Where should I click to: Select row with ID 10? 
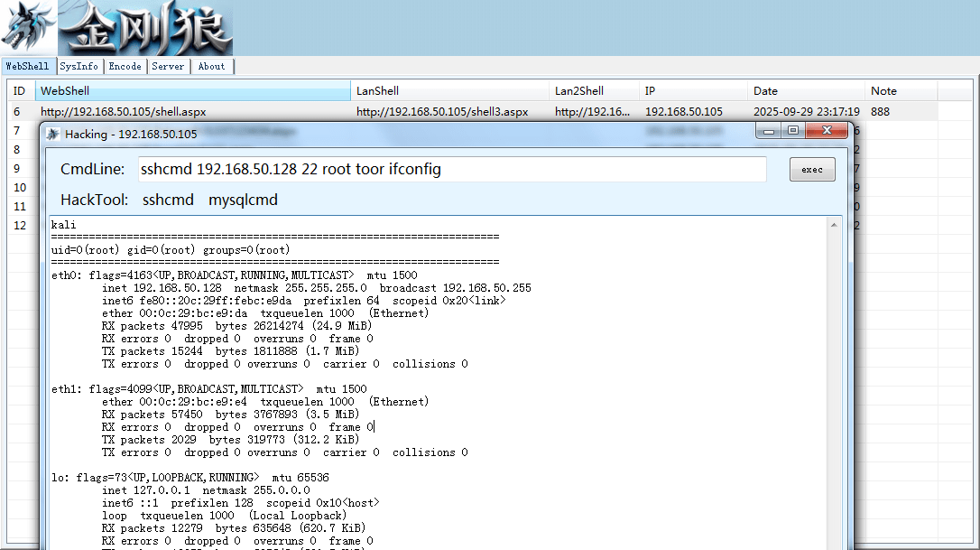point(20,187)
